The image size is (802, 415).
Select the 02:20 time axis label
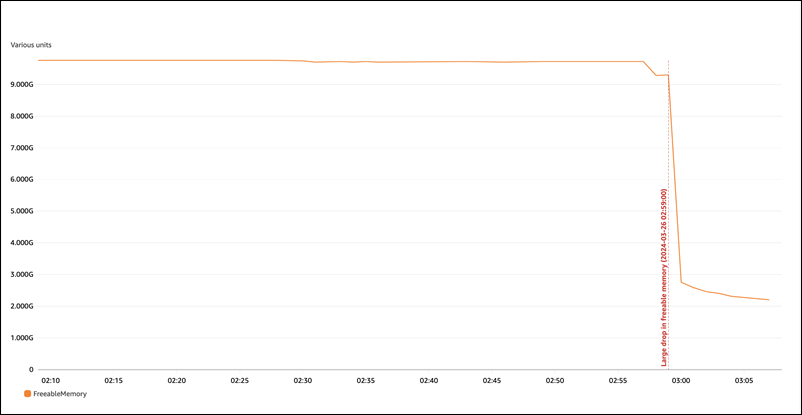pyautogui.click(x=177, y=381)
